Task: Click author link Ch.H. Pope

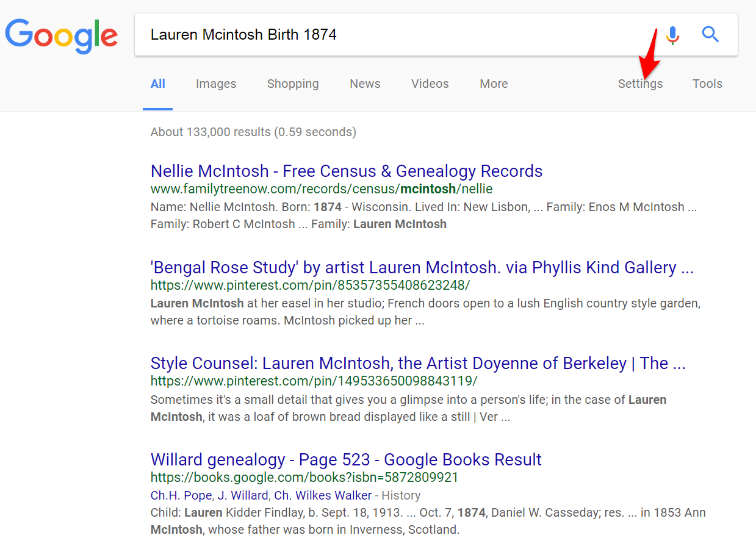Action: click(181, 495)
